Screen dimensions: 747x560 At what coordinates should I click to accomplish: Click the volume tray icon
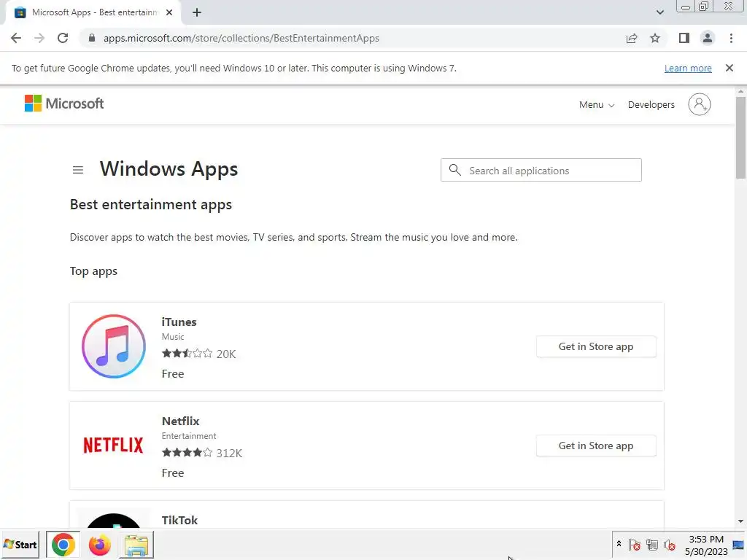[x=670, y=545]
